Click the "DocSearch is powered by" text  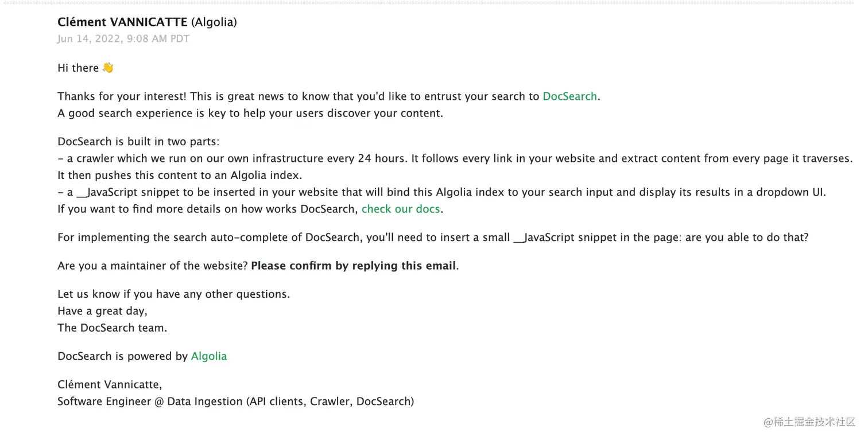point(123,356)
